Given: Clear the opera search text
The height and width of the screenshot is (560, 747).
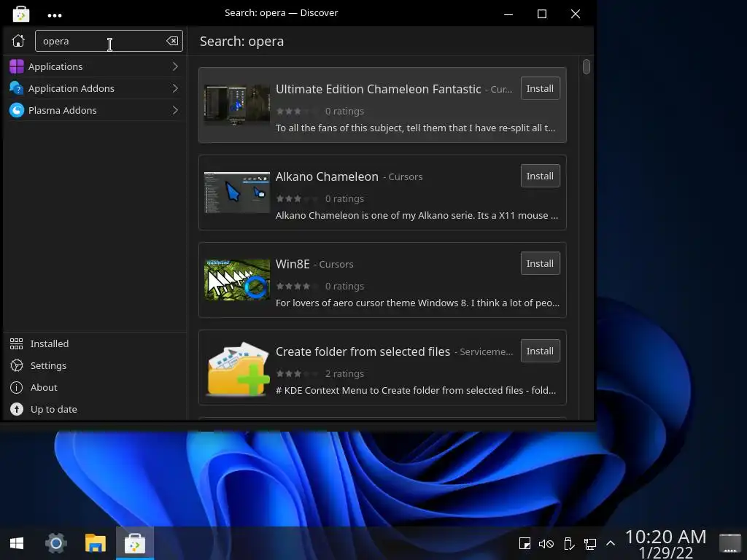Looking at the screenshot, I should point(172,41).
